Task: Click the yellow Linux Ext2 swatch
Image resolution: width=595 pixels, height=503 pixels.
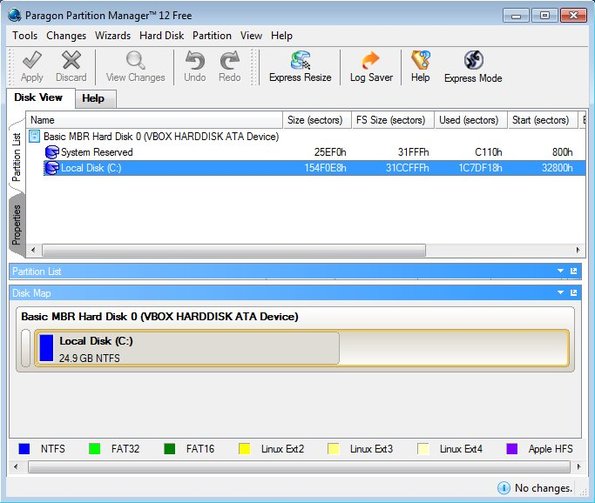Action: coord(244,449)
